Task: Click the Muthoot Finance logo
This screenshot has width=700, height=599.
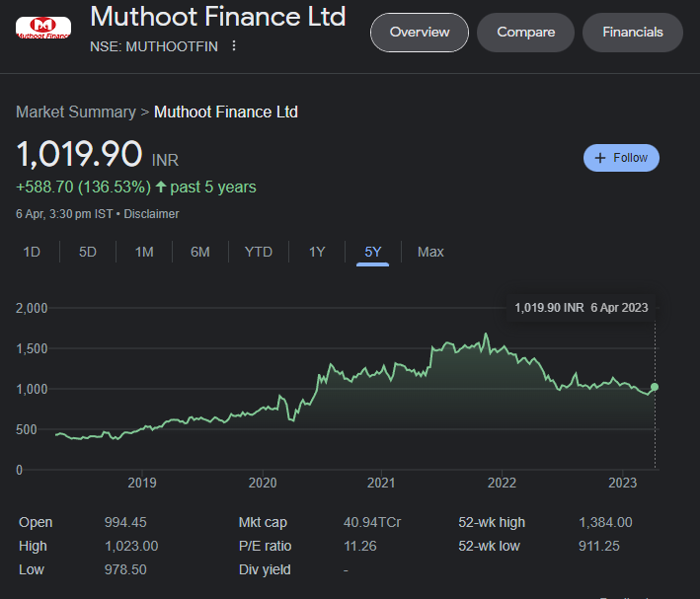Action: [x=43, y=28]
